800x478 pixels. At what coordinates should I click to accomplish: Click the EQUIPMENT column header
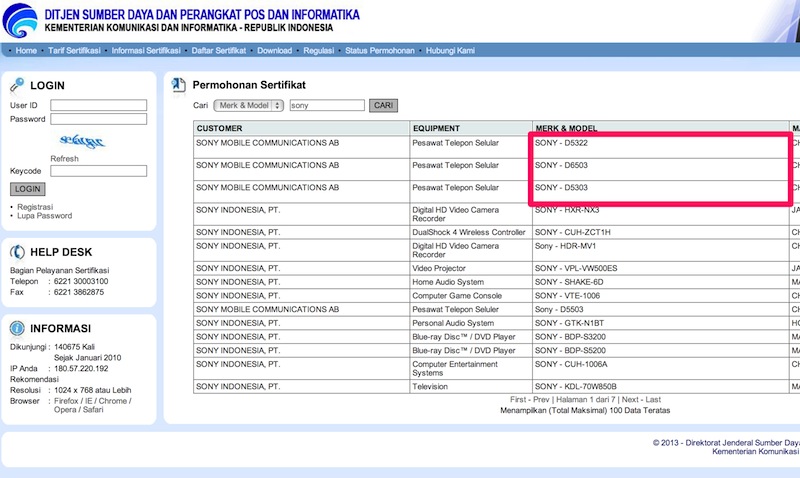pyautogui.click(x=470, y=128)
